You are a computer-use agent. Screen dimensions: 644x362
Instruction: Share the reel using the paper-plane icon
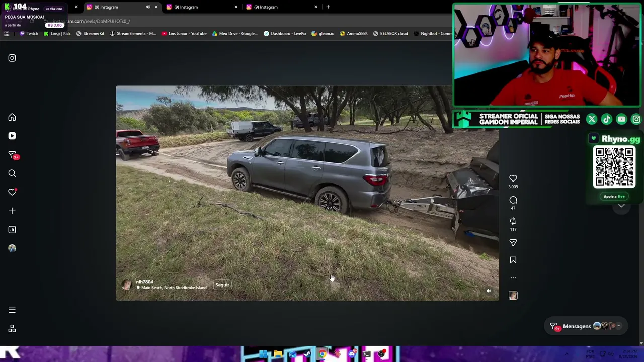point(513,243)
